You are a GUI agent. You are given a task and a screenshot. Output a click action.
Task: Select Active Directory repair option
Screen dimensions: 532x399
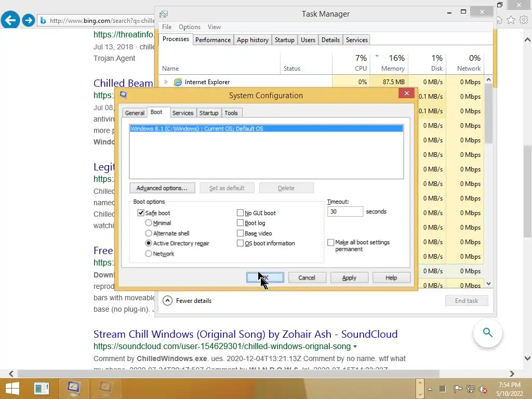pos(148,243)
